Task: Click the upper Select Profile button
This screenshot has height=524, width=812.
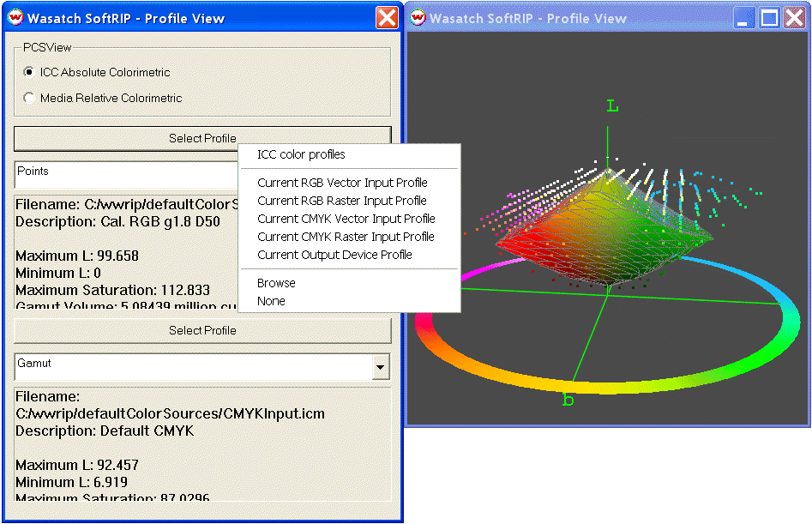Action: 202,139
